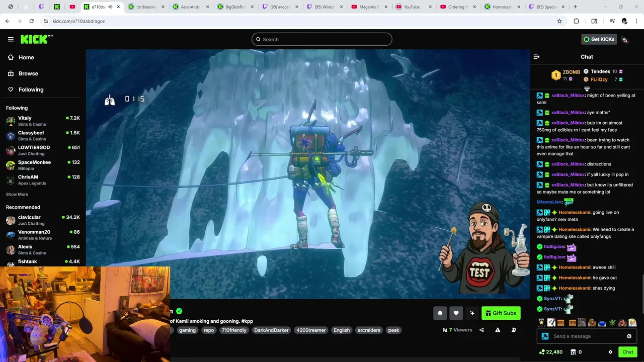Open the media control icon in toolbar
Image resolution: width=644 pixels, height=362 pixels.
(612, 21)
